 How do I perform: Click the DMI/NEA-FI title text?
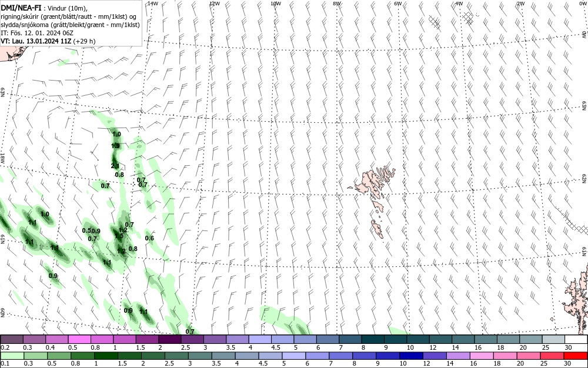[20, 8]
